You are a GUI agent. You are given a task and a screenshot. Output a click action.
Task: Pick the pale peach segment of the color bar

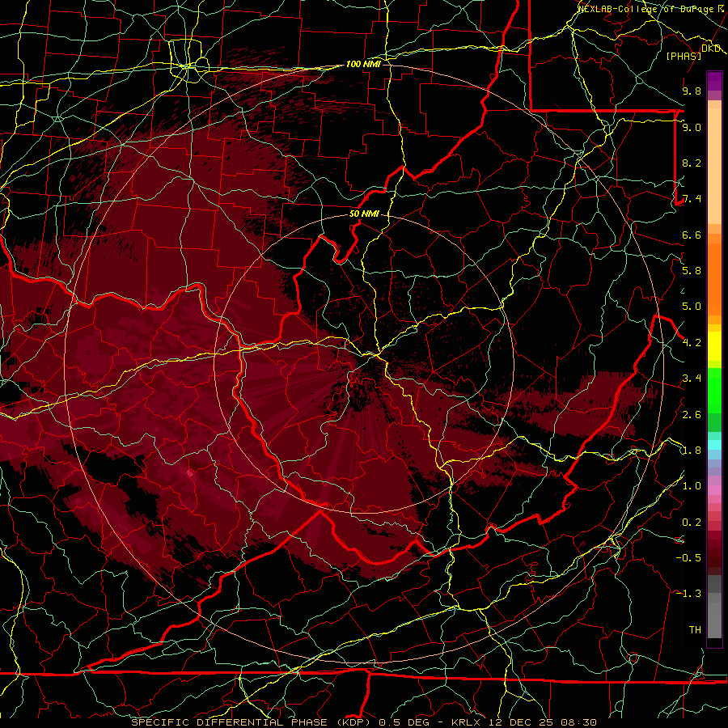714,166
